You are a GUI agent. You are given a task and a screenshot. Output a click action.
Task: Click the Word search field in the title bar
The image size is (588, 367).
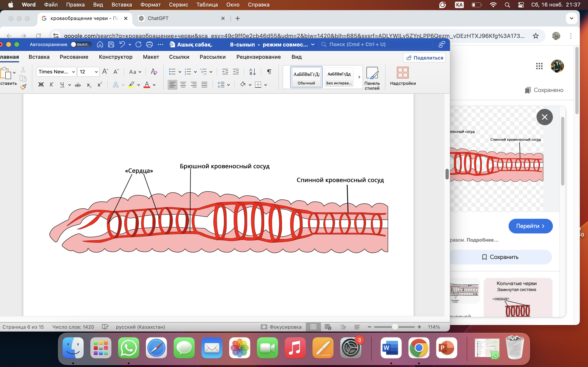pos(375,44)
